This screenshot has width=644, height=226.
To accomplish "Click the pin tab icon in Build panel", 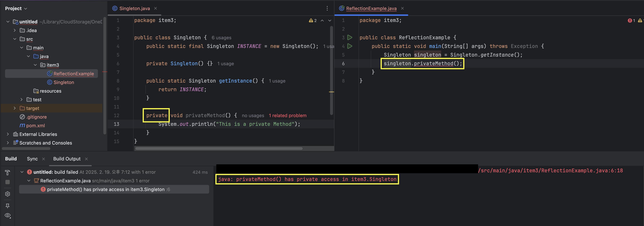I will click(x=8, y=206).
